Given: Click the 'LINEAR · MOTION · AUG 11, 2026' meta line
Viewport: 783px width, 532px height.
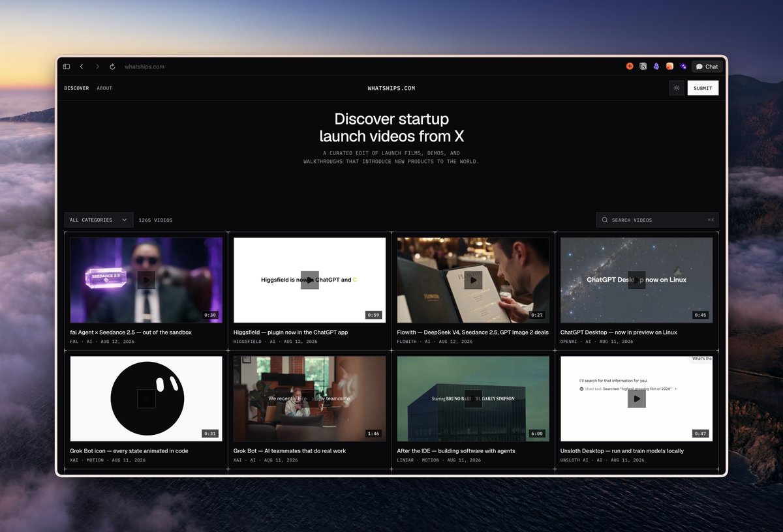Looking at the screenshot, I should [439, 460].
